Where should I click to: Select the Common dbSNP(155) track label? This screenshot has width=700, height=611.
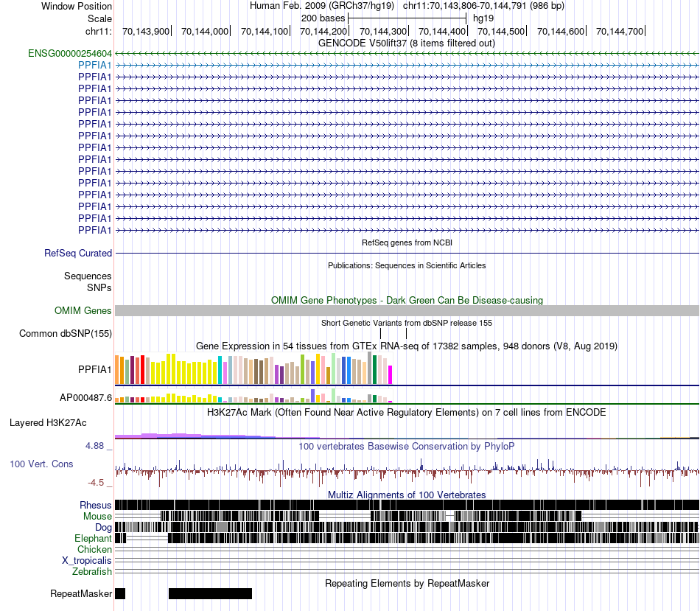point(66,334)
